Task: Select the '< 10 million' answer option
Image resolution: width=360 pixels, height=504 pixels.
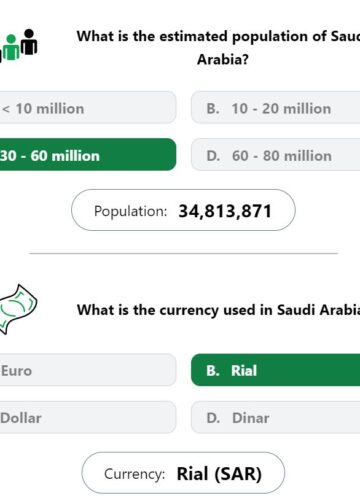Action: coord(88,108)
